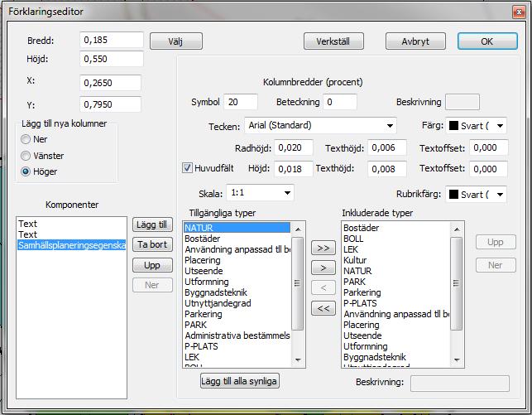Click the Huvudfält row Textoffset field
Screen dimensions: 532x415
[489, 169]
